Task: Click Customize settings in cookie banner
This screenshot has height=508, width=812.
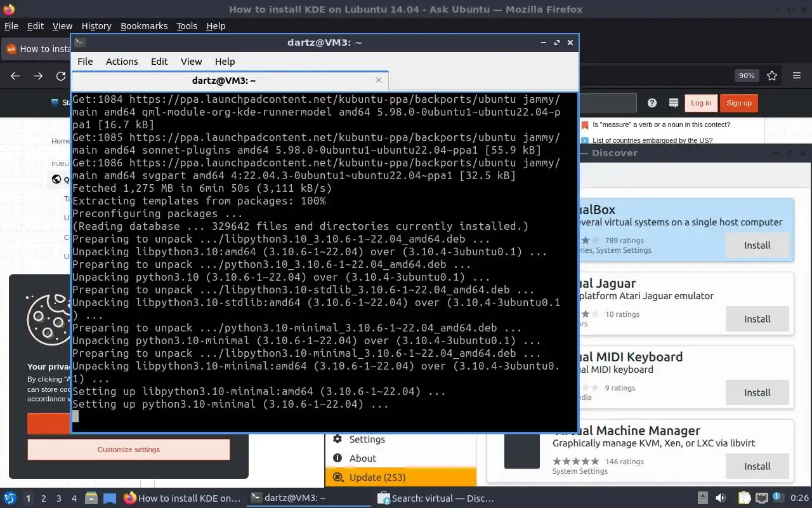Action: pos(129,450)
